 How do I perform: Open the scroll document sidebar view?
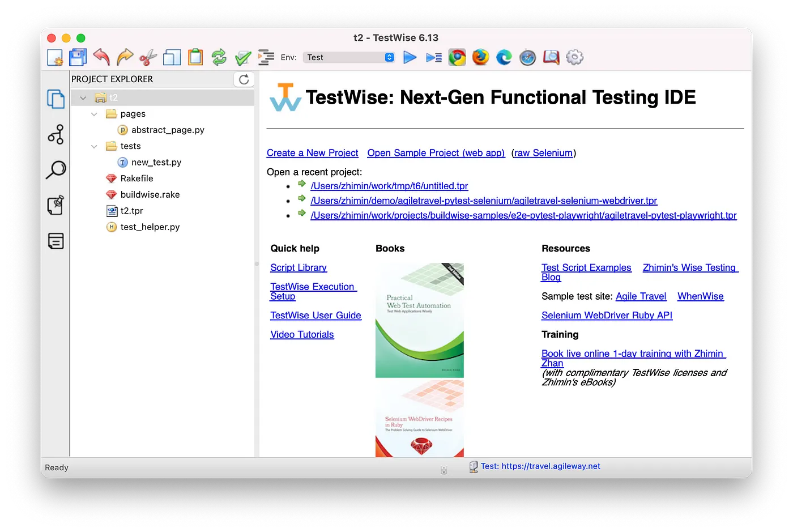(x=56, y=241)
